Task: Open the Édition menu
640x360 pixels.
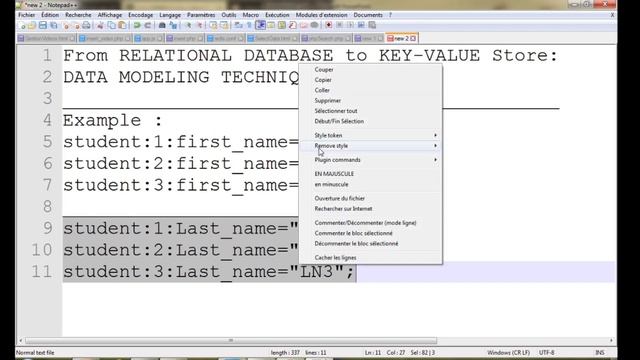Action: (50, 15)
